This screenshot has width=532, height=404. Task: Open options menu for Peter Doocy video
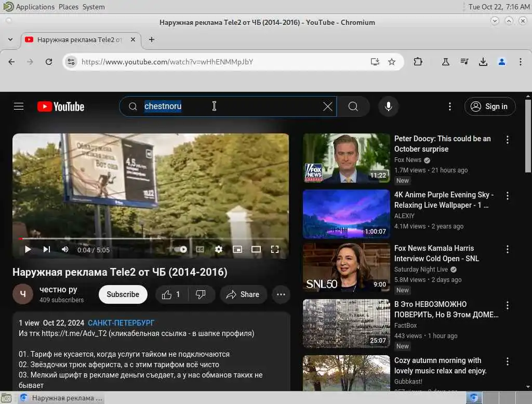[508, 139]
